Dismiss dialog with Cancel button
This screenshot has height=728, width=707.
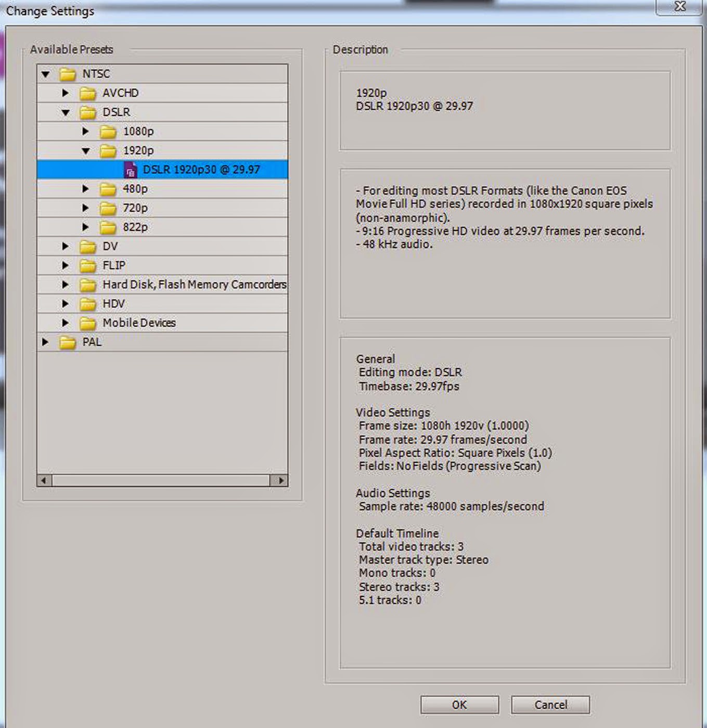tap(550, 705)
